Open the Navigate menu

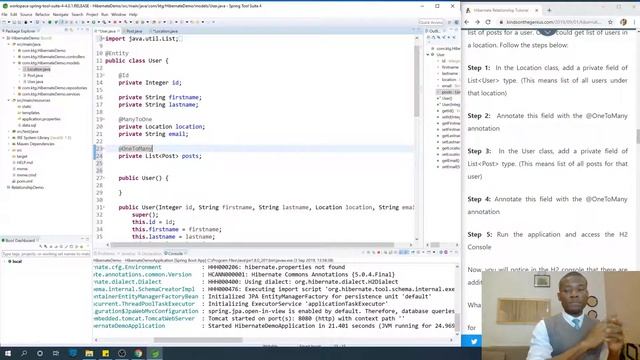coord(60,14)
